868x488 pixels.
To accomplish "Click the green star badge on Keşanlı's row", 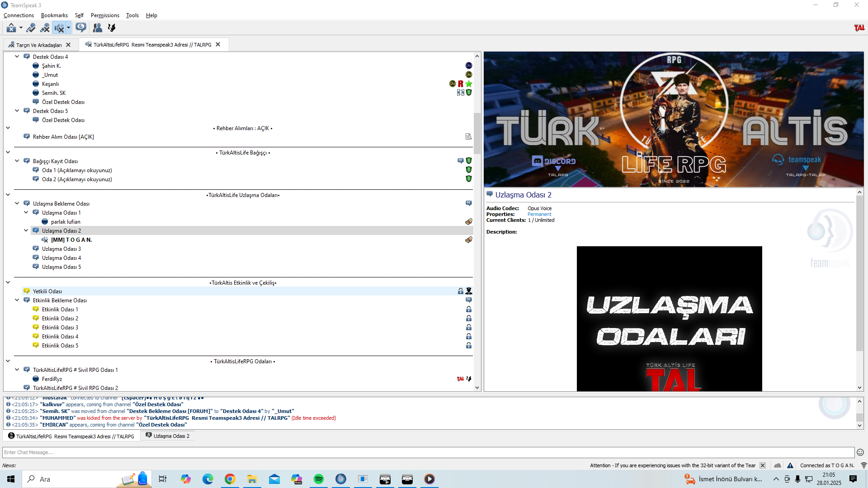I will click(469, 84).
